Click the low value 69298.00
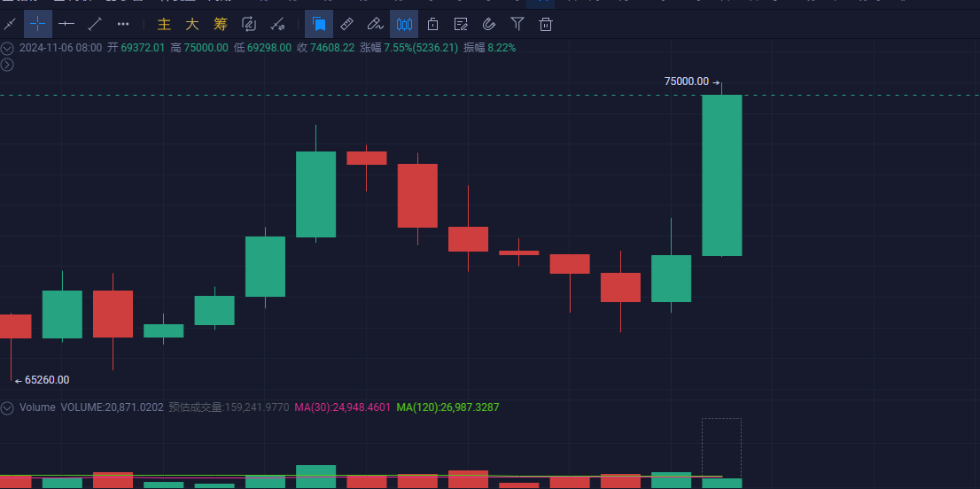Image resolution: width=980 pixels, height=489 pixels. [268, 48]
